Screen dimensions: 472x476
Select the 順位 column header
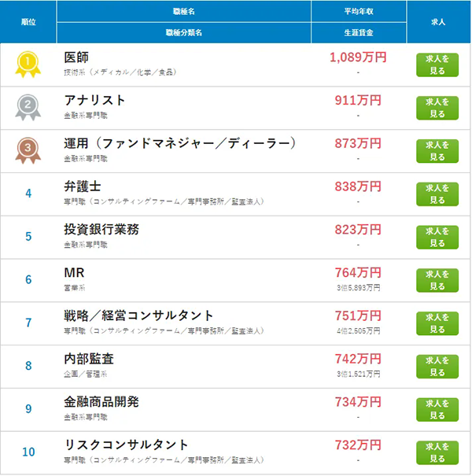point(28,22)
